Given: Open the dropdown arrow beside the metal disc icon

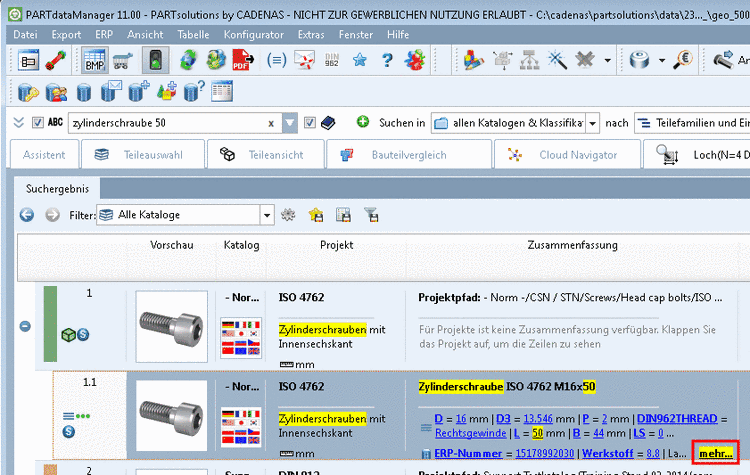Looking at the screenshot, I should [662, 61].
